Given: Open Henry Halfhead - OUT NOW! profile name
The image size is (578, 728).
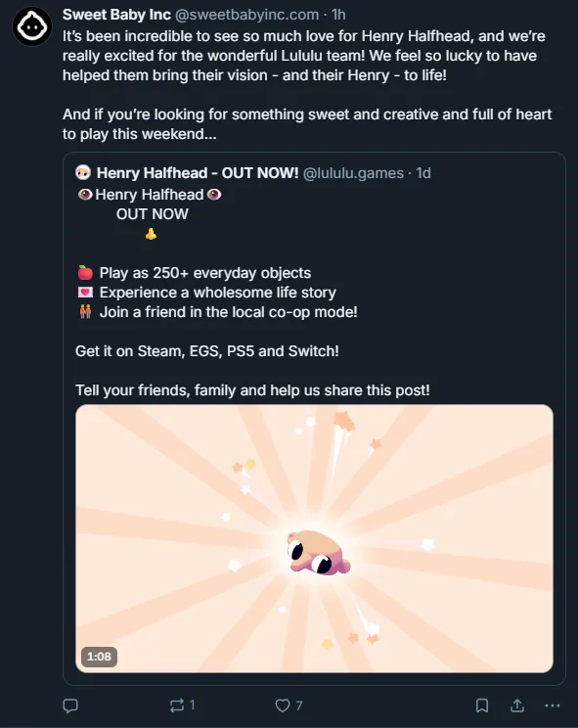Looking at the screenshot, I should point(198,173).
